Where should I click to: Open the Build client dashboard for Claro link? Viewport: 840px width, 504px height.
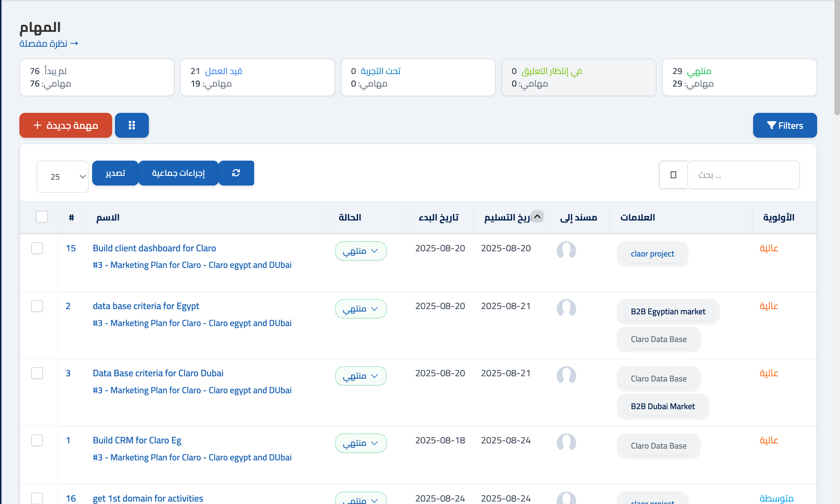point(154,248)
